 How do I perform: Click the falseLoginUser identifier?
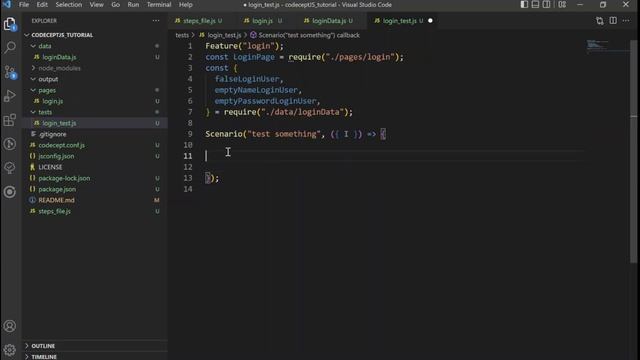[x=247, y=79]
